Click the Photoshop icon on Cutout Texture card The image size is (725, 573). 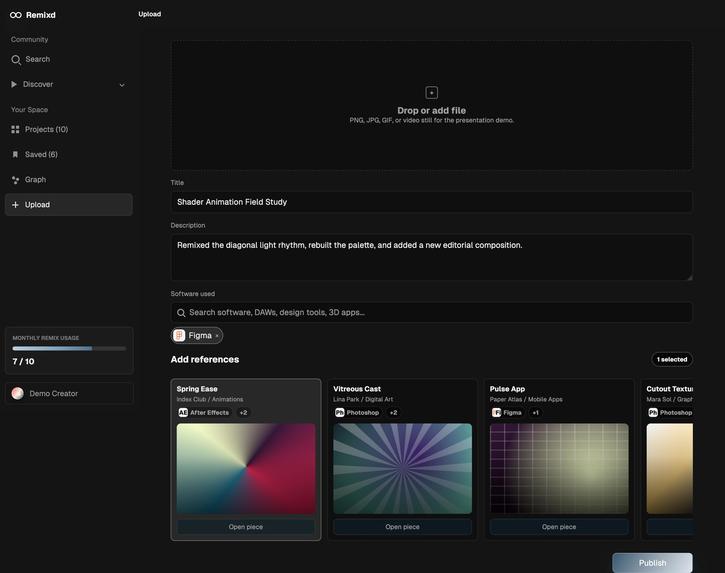tap(653, 413)
